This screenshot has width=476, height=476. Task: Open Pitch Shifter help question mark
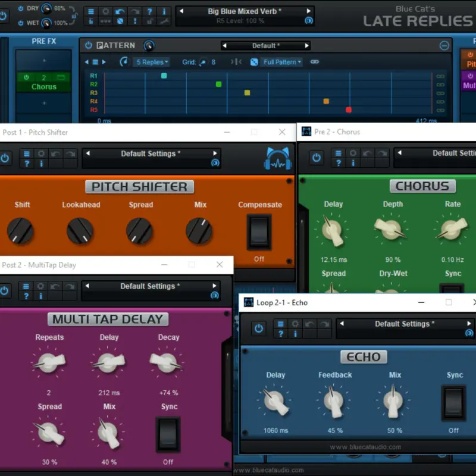27,163
